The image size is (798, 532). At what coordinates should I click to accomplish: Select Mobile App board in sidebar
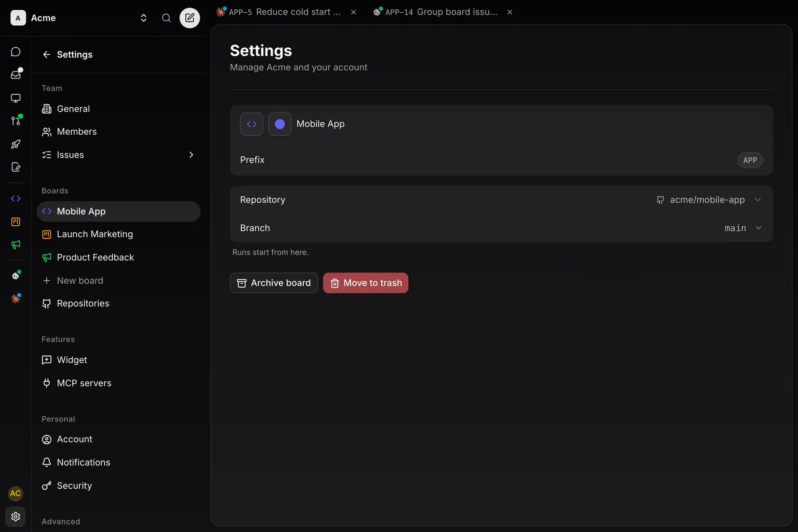coord(118,211)
